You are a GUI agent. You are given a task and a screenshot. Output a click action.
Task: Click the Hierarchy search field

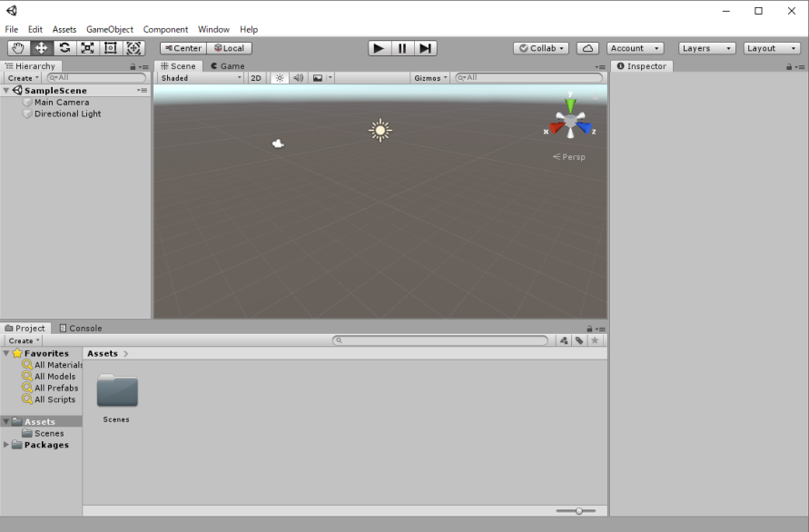point(96,77)
